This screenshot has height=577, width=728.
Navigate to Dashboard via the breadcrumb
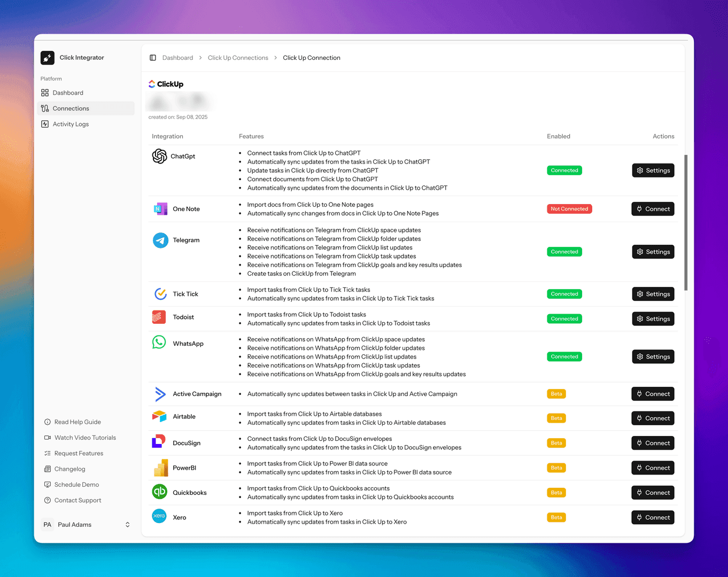coord(177,57)
